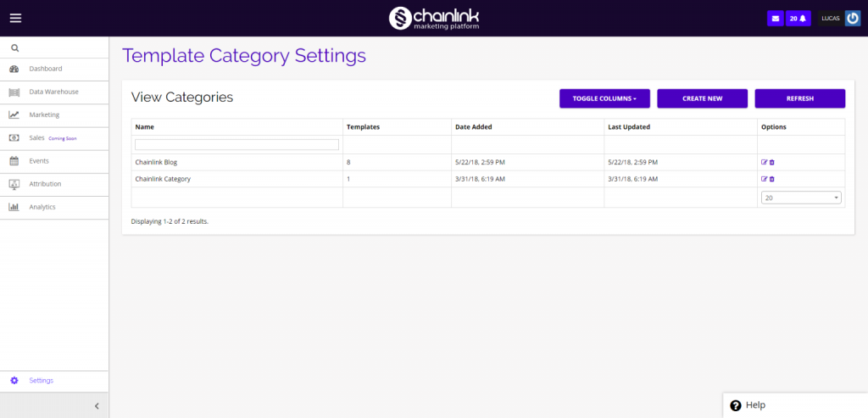Open the Analytics menu item
This screenshot has width=868, height=418.
click(54, 207)
